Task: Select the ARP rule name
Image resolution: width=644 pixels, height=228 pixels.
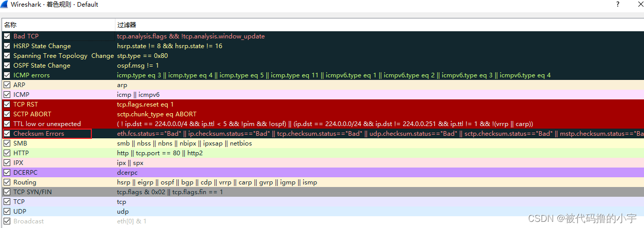Action: coord(19,85)
